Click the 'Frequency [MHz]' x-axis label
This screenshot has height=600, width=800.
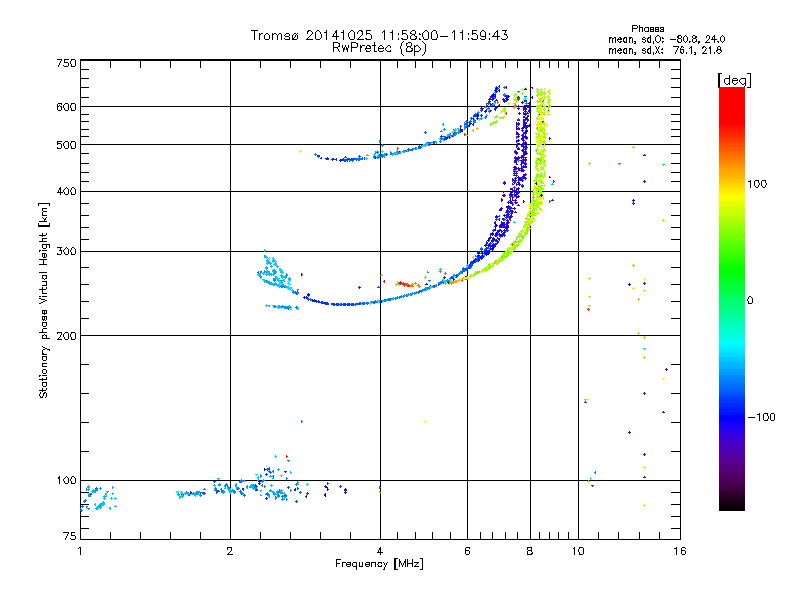click(x=379, y=564)
